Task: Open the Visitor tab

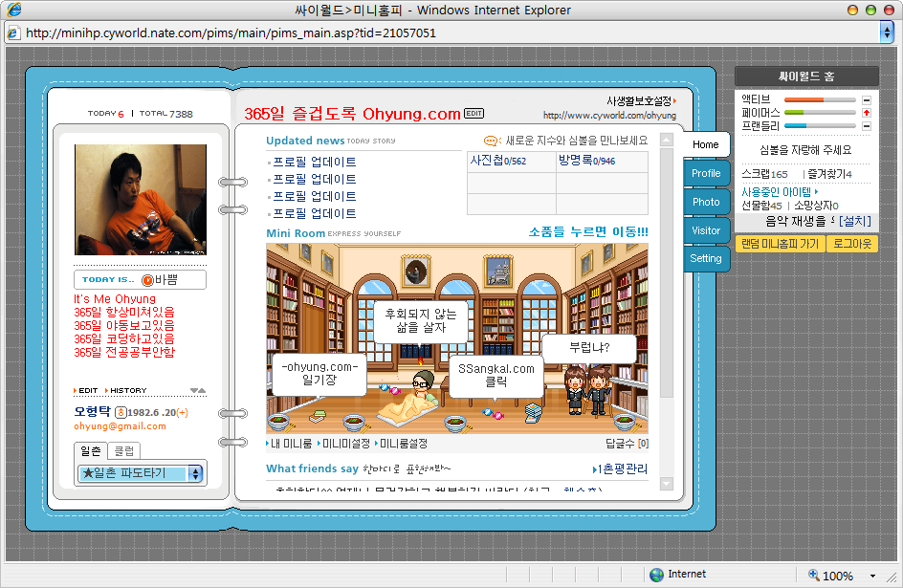Action: (706, 230)
